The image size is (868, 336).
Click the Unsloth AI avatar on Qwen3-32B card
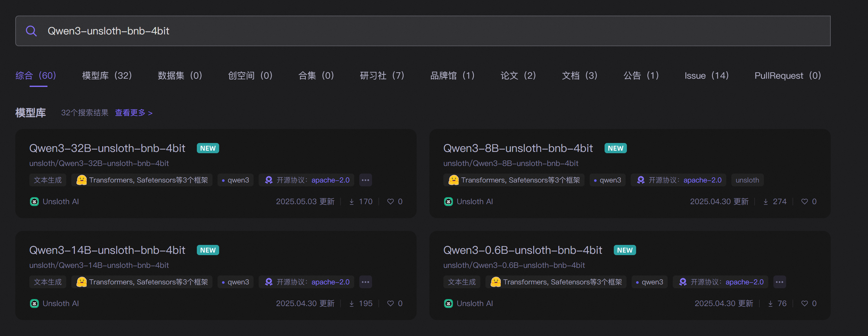(34, 202)
